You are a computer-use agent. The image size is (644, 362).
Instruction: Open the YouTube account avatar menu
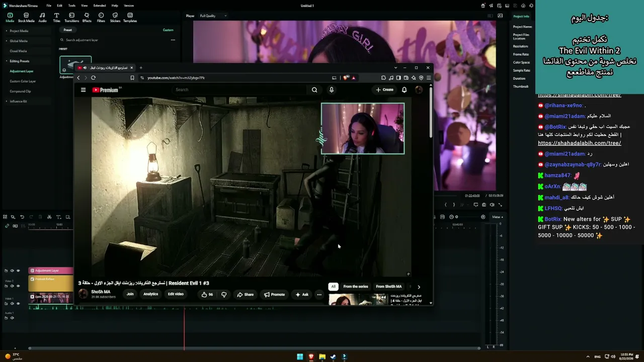tap(419, 90)
